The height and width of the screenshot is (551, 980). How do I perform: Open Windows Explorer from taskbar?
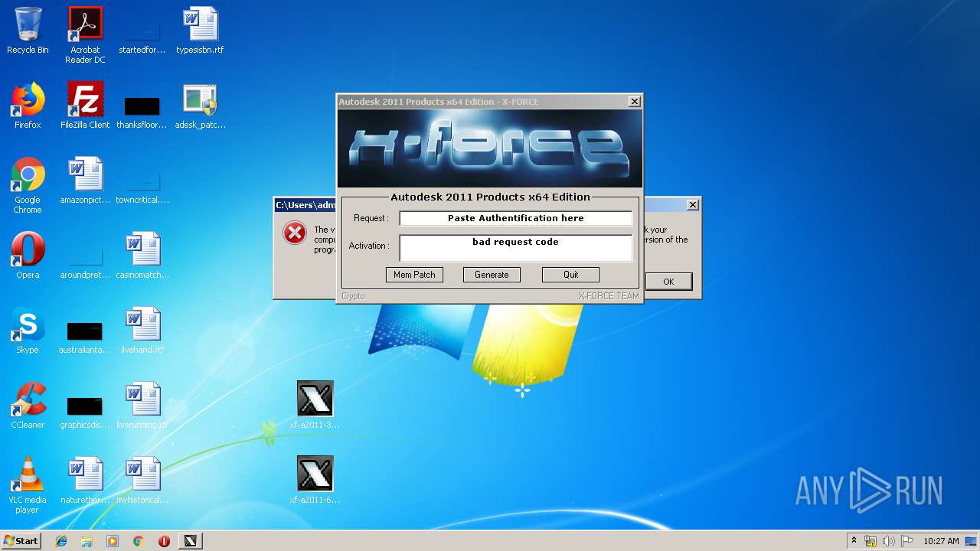pyautogui.click(x=87, y=541)
